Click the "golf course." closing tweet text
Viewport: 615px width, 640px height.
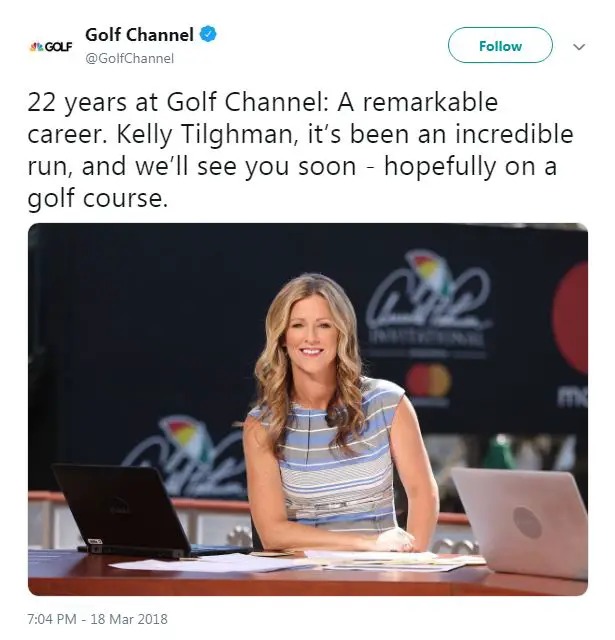click(98, 199)
